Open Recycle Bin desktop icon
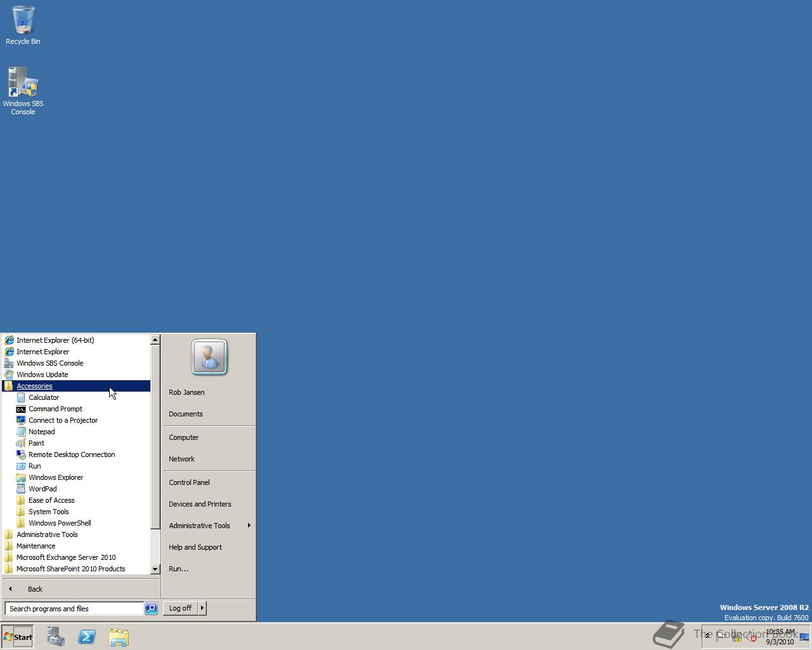Viewport: 812px width, 650px height. pyautogui.click(x=23, y=25)
